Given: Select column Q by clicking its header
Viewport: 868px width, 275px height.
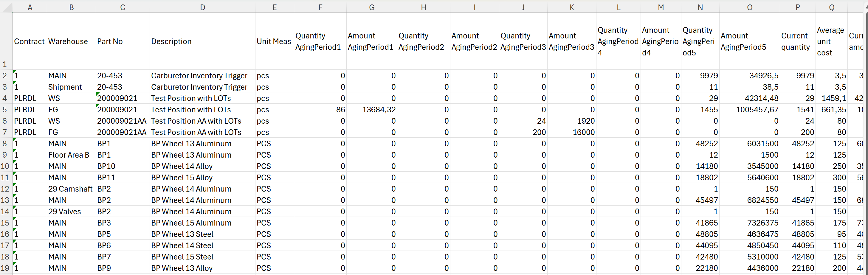Looking at the screenshot, I should click(831, 7).
